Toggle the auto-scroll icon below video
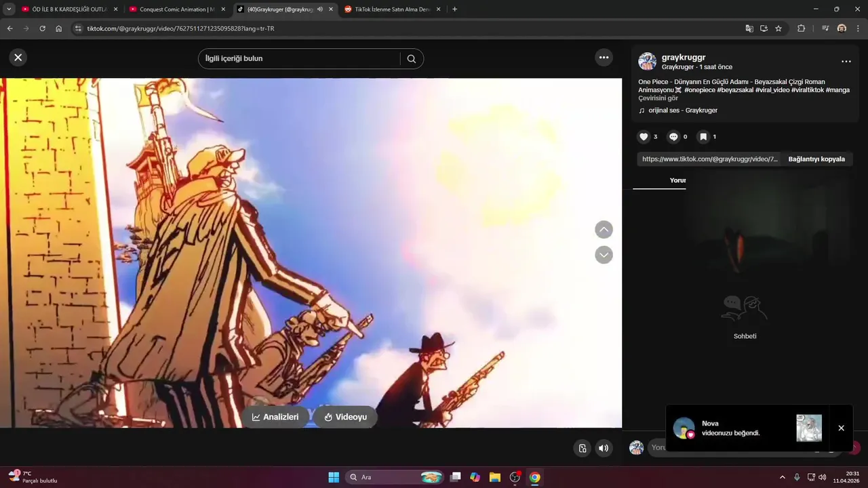This screenshot has width=868, height=488. tap(582, 448)
